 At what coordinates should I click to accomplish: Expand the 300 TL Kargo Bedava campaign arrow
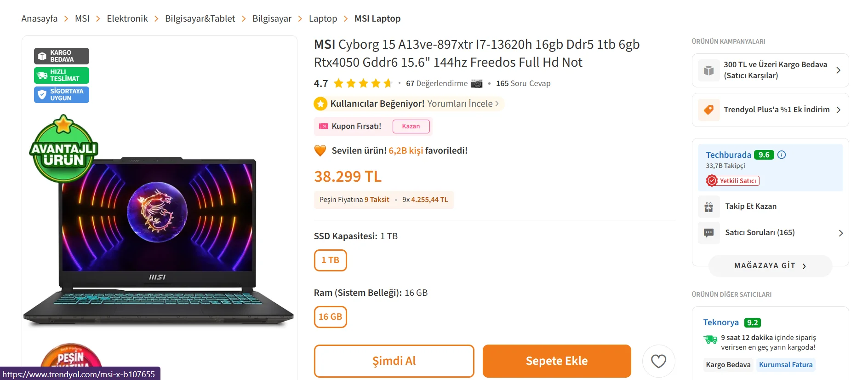pyautogui.click(x=838, y=70)
